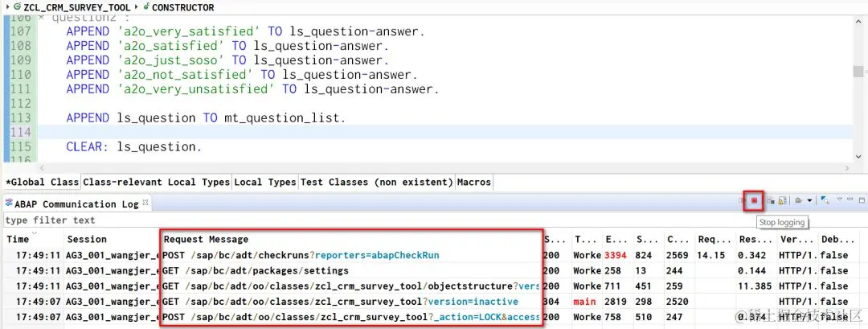Click 11.385 response size cell
This screenshot has height=329, width=868.
(x=755, y=286)
